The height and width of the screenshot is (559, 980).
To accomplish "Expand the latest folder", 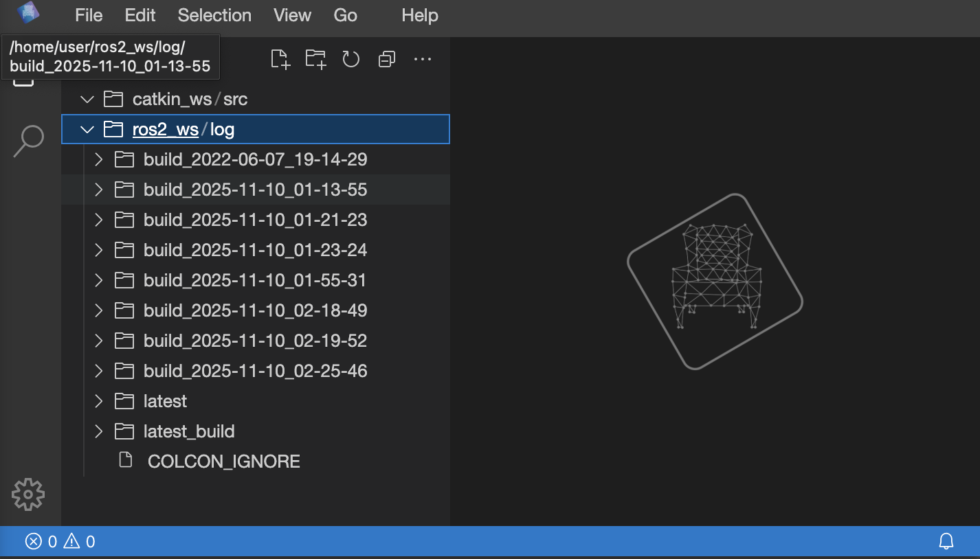I will point(99,401).
